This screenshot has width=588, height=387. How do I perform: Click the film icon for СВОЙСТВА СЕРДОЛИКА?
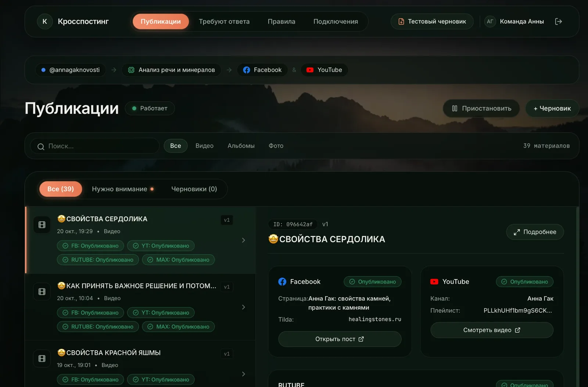click(x=42, y=225)
